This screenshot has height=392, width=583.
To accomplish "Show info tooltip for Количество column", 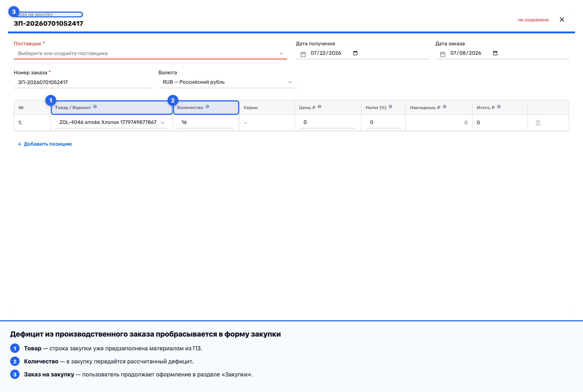I will (207, 107).
